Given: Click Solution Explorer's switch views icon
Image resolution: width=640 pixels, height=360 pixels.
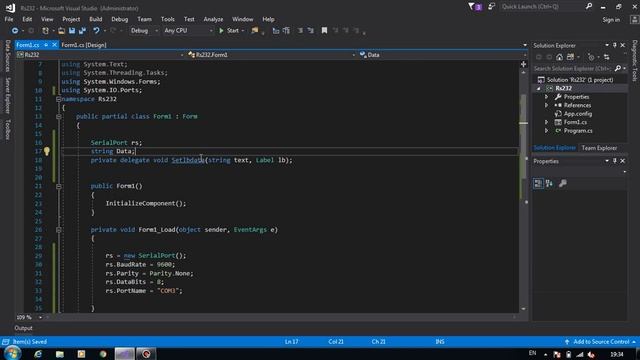Looking at the screenshot, I should tap(570, 57).
